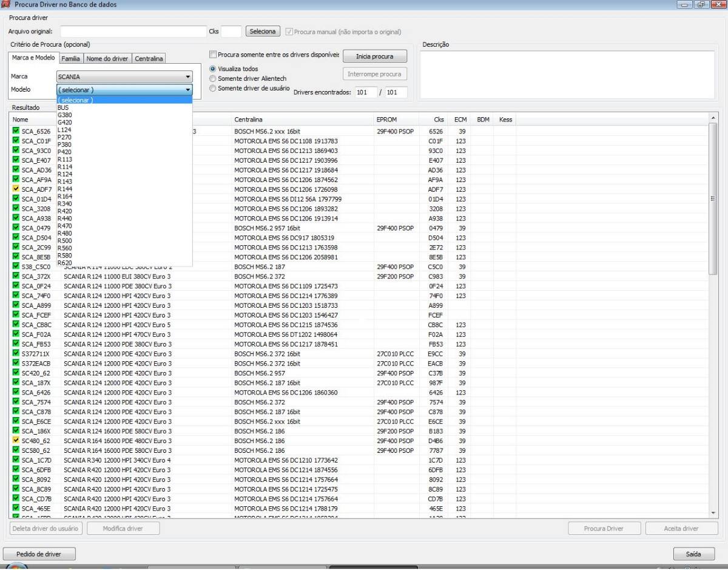Pick BUS from the Modelo list
The width and height of the screenshot is (728, 570).
click(x=124, y=107)
